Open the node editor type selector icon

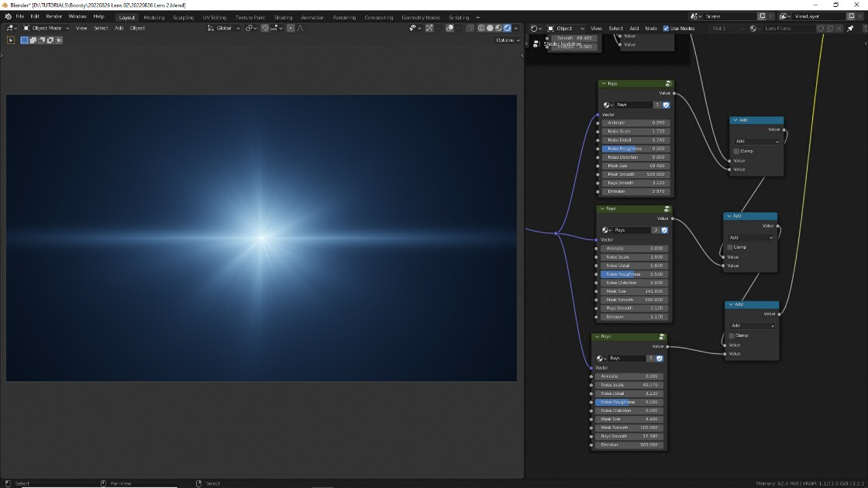pyautogui.click(x=536, y=28)
